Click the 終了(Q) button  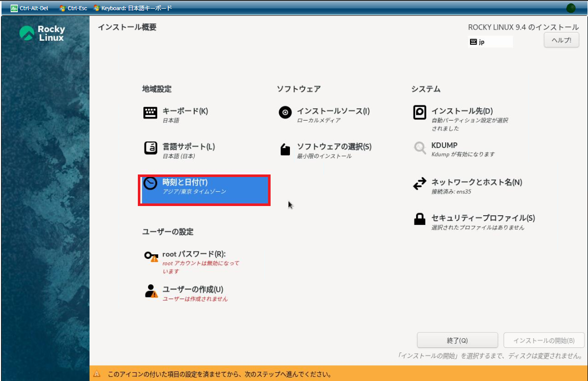point(457,340)
